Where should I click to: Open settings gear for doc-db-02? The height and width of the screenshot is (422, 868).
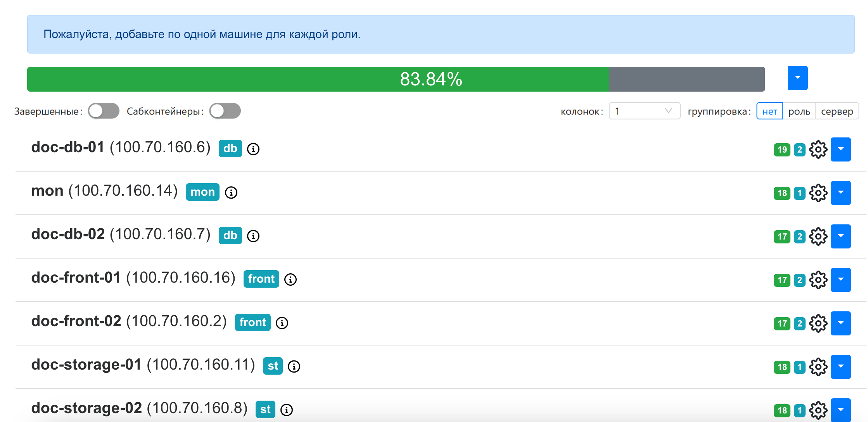click(x=818, y=236)
